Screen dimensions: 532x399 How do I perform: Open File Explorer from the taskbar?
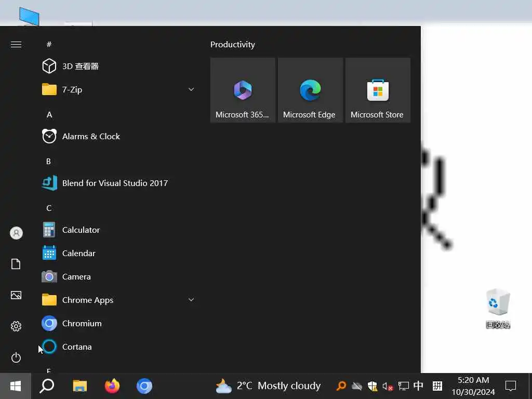[x=79, y=386]
